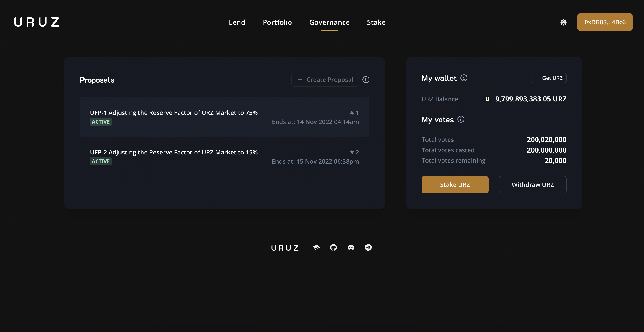Click the My votes info icon
644x332 pixels.
461,119
